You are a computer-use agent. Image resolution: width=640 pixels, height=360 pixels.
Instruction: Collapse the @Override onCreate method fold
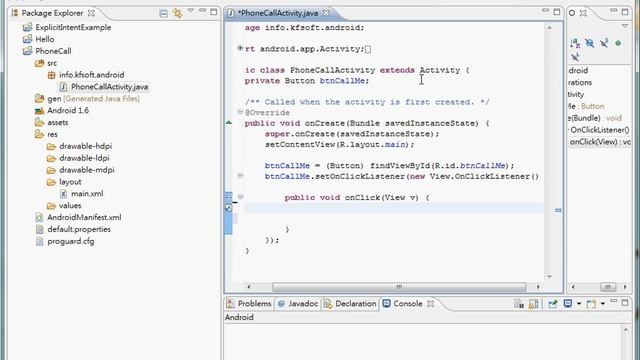[x=240, y=112]
